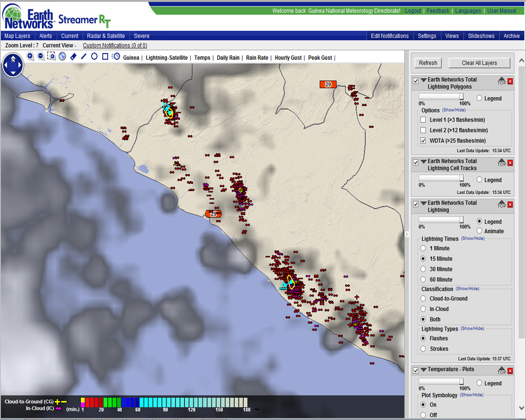Image resolution: width=526 pixels, height=420 pixels.
Task: Open the Slideshows menu
Action: pos(481,36)
